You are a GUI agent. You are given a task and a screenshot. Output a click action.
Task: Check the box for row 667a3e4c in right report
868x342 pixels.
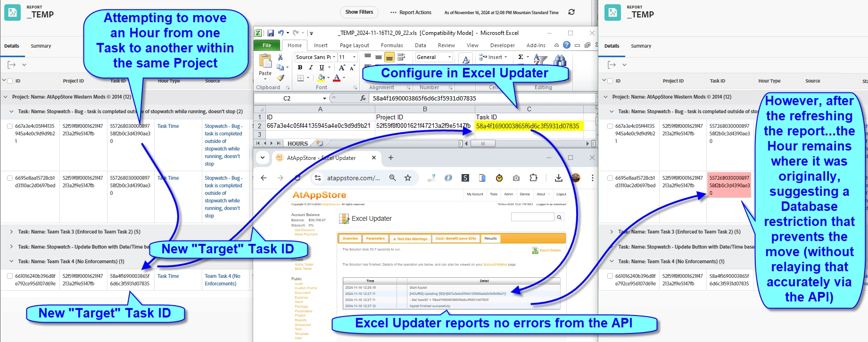tap(610, 126)
